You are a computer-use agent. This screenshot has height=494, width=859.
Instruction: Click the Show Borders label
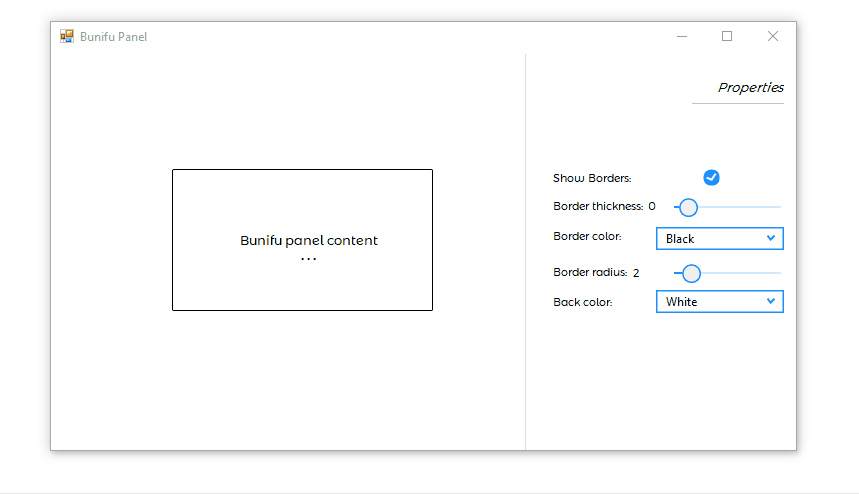592,178
